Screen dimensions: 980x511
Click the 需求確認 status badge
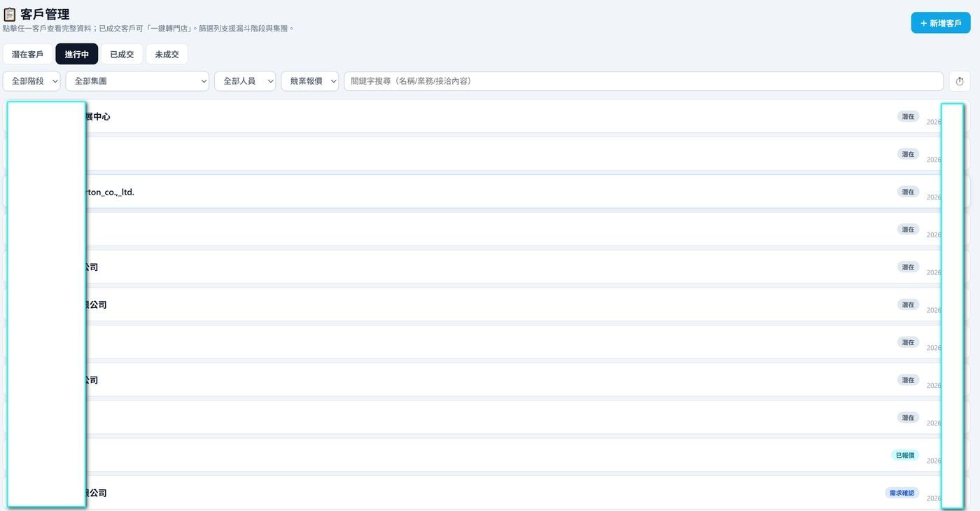902,493
